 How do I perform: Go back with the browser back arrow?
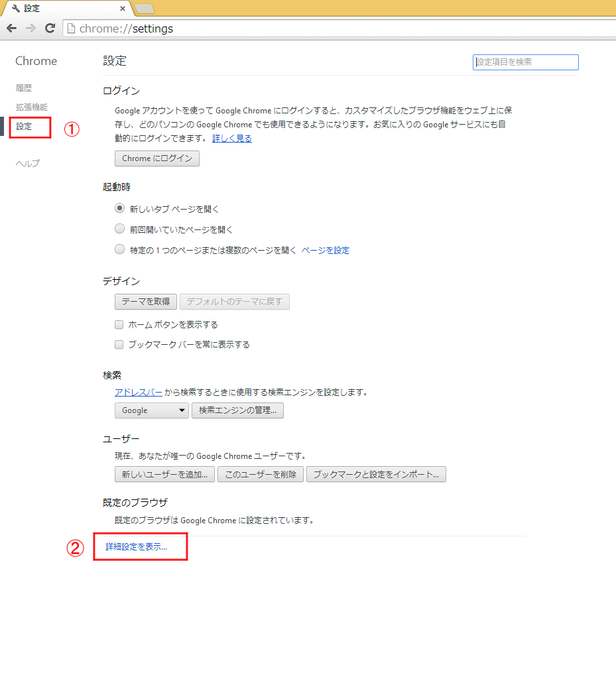tap(12, 29)
